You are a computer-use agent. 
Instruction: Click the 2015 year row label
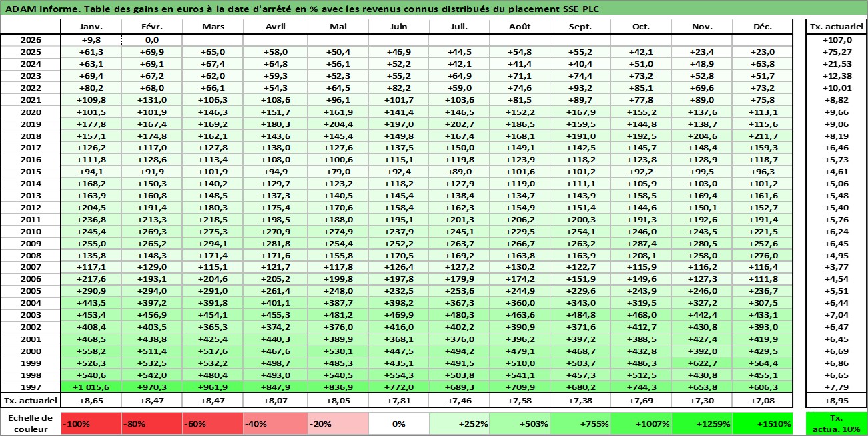coord(30,172)
